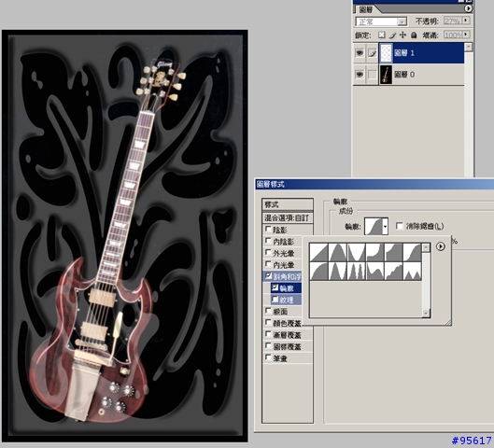Select the Gaussian S-curve contour in preset grid
This screenshot has height=448, width=494.
coord(412,252)
